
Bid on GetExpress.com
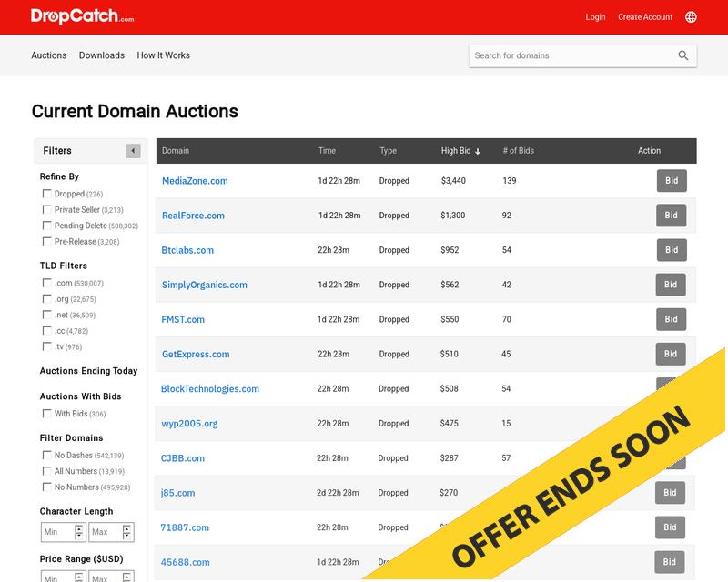[671, 354]
